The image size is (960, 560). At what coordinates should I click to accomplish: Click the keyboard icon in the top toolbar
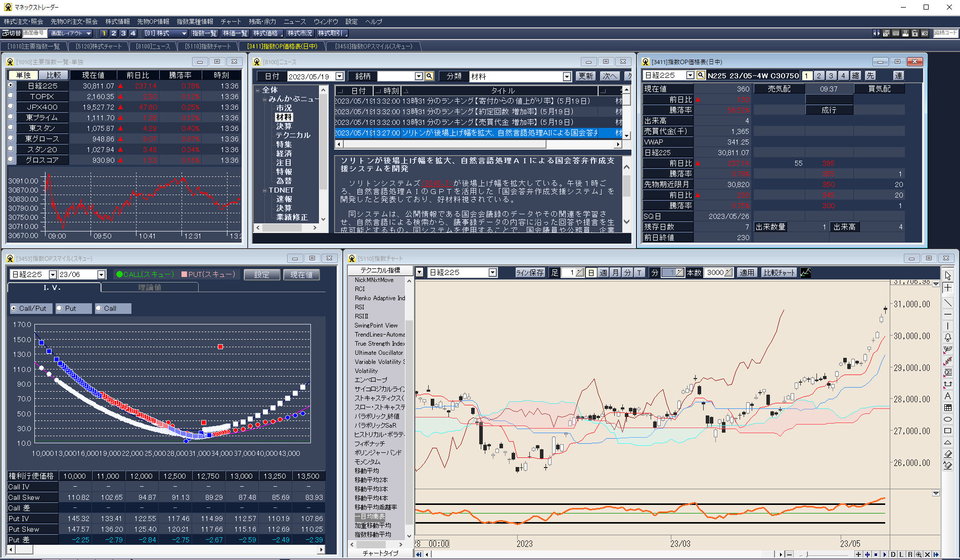click(895, 33)
